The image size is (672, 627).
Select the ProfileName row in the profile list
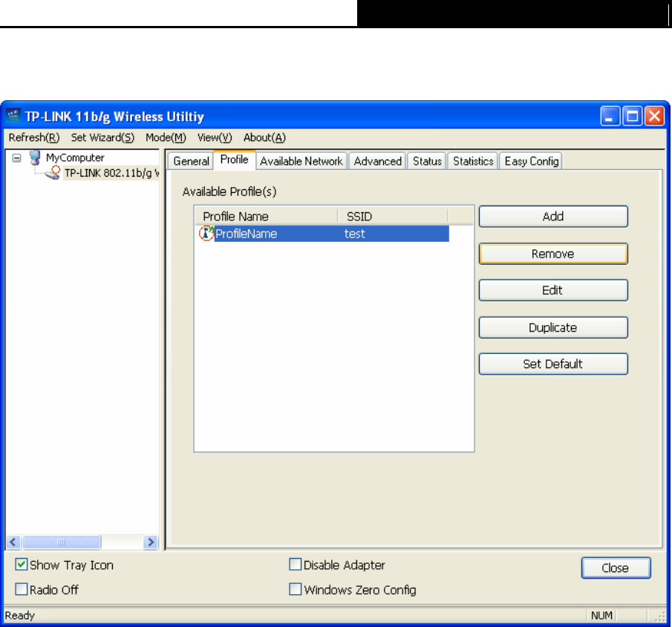pyautogui.click(x=324, y=234)
